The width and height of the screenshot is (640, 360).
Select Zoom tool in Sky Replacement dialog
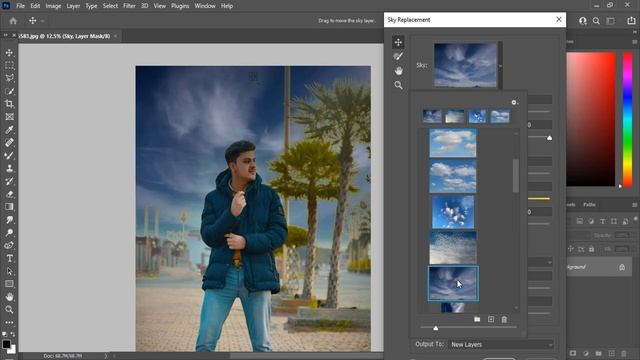[398, 85]
